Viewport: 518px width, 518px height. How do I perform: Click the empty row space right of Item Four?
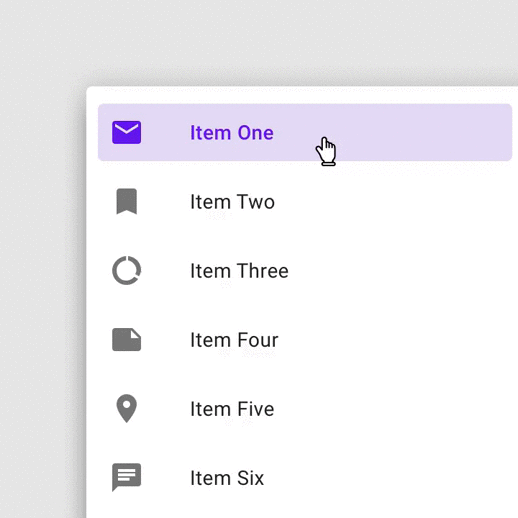(x=395, y=340)
